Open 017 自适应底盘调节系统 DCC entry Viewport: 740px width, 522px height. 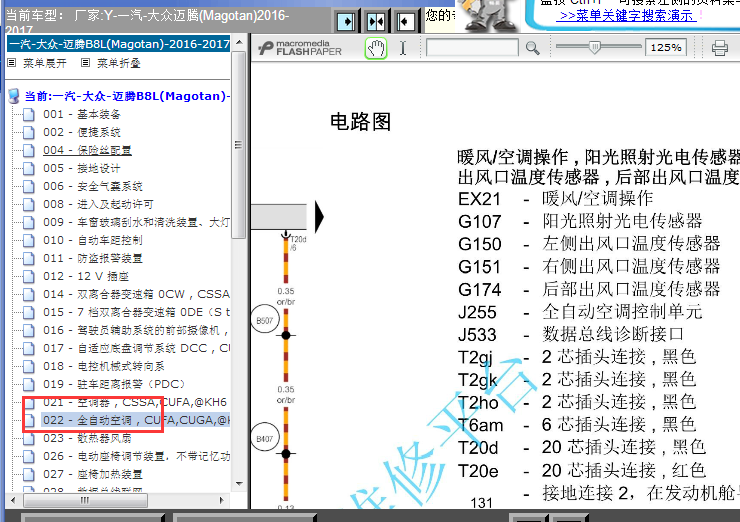tap(136, 348)
